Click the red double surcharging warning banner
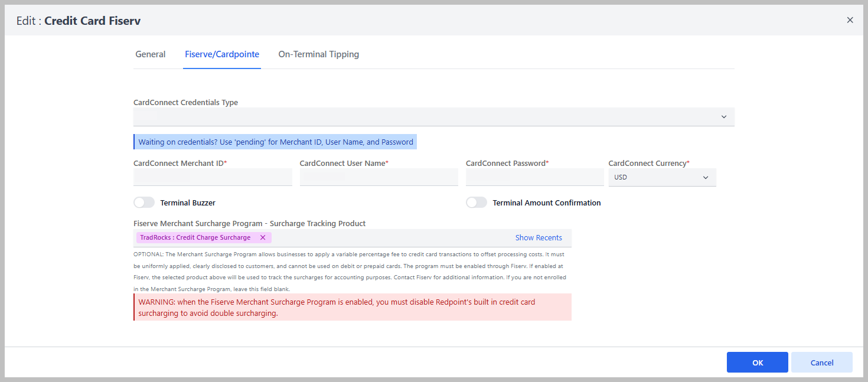The height and width of the screenshot is (382, 868). pos(352,308)
